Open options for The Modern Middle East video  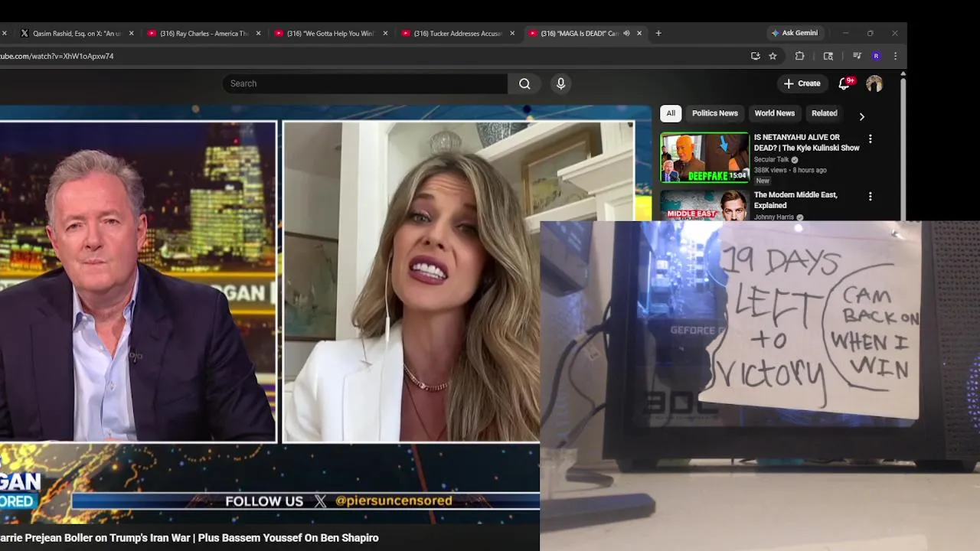[870, 197]
